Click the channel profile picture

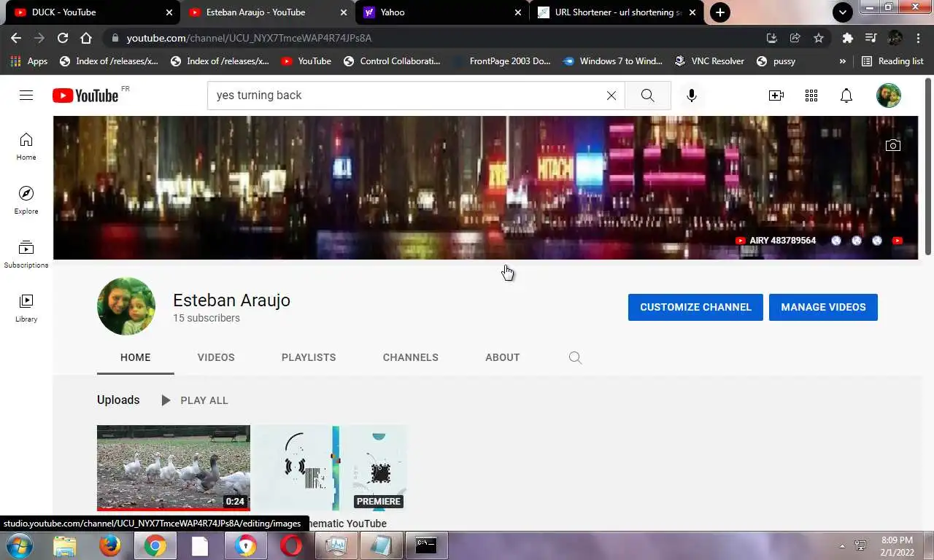126,306
